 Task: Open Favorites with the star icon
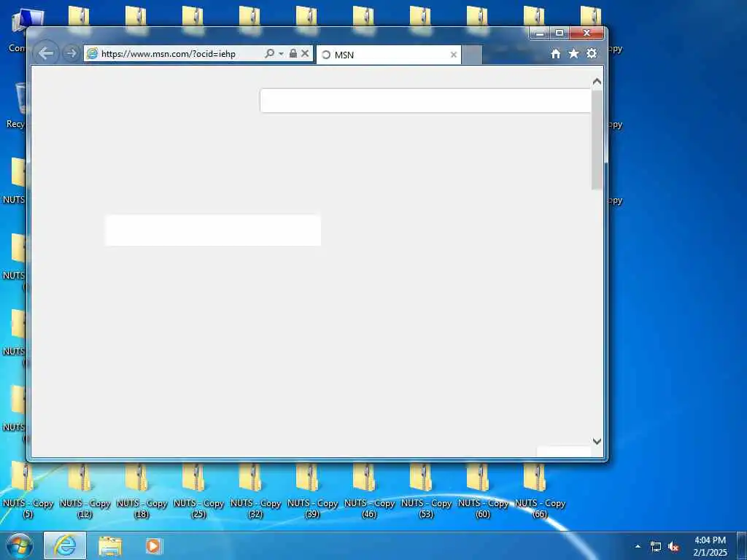point(573,53)
